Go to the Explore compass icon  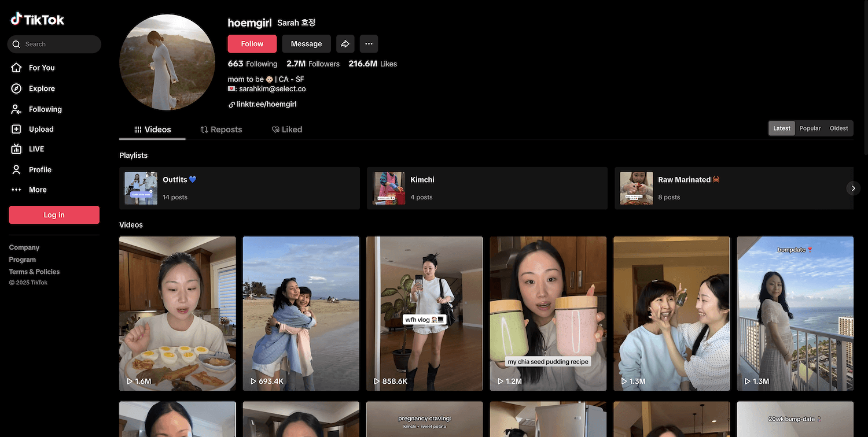click(17, 88)
